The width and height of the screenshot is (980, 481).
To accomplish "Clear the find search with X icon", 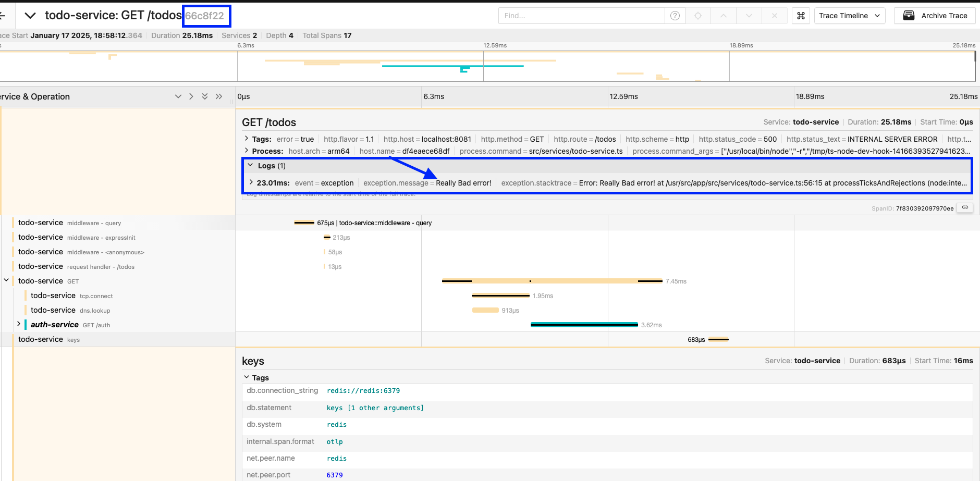I will click(x=775, y=16).
